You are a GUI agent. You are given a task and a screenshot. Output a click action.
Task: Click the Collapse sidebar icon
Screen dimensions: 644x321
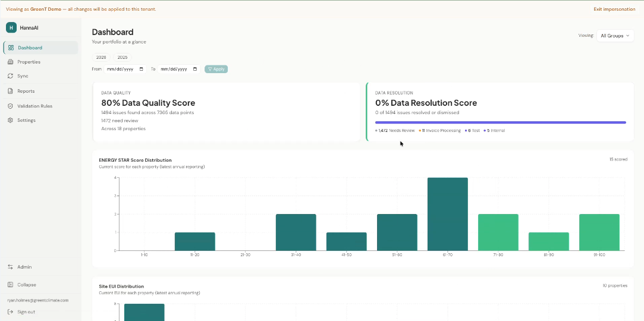point(11,285)
